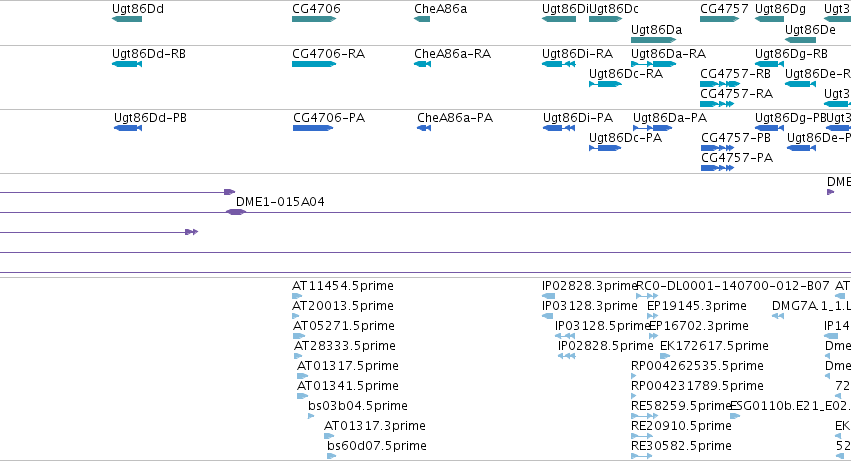The height and width of the screenshot is (461, 851).
Task: Select the Ugt86De gene feature
Action: (x=801, y=40)
